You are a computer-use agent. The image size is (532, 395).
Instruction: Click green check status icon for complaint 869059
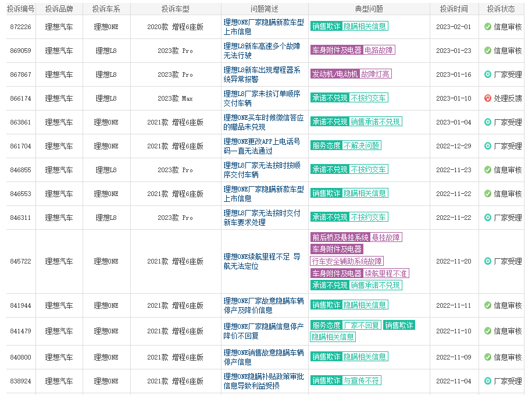click(x=488, y=51)
